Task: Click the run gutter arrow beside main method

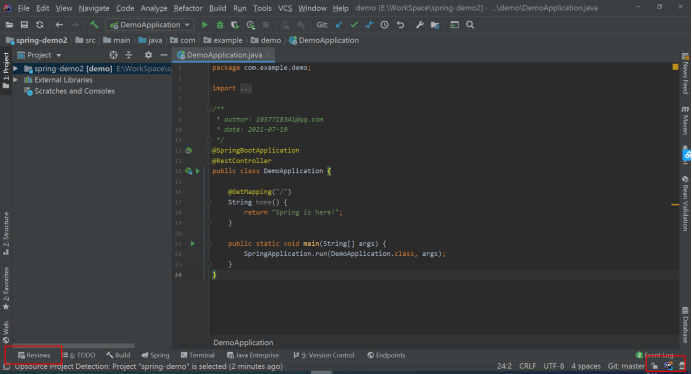Action: [192, 243]
